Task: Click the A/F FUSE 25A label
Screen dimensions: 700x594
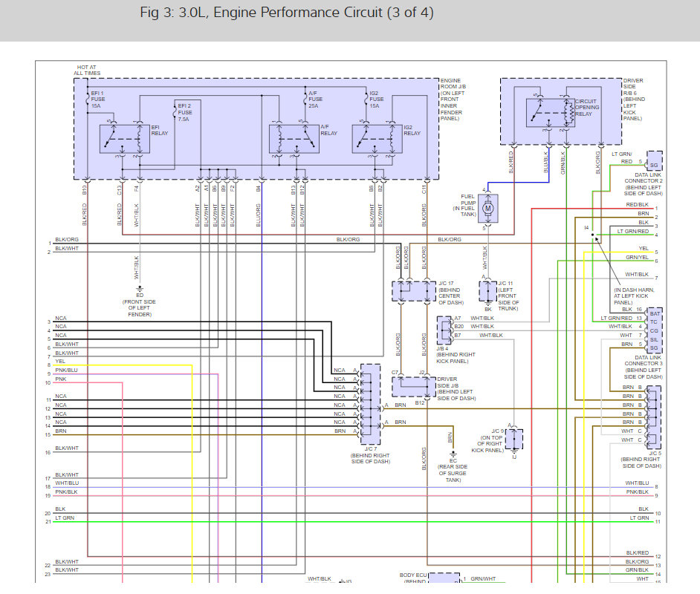Action: pos(315,99)
